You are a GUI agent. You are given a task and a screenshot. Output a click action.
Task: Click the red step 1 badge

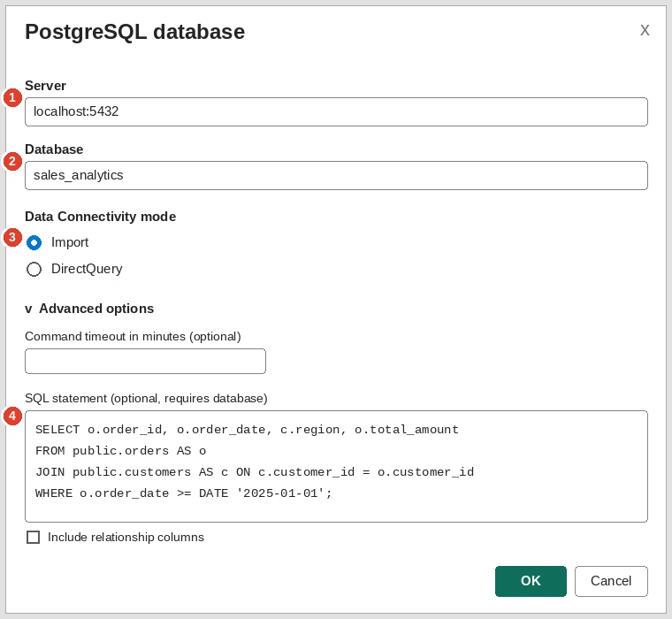(13, 98)
